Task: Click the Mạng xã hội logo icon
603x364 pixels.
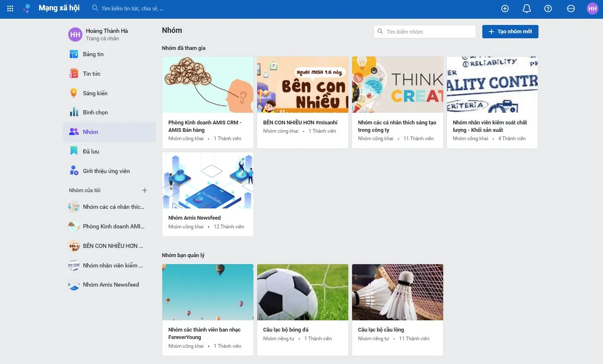Action: point(27,8)
